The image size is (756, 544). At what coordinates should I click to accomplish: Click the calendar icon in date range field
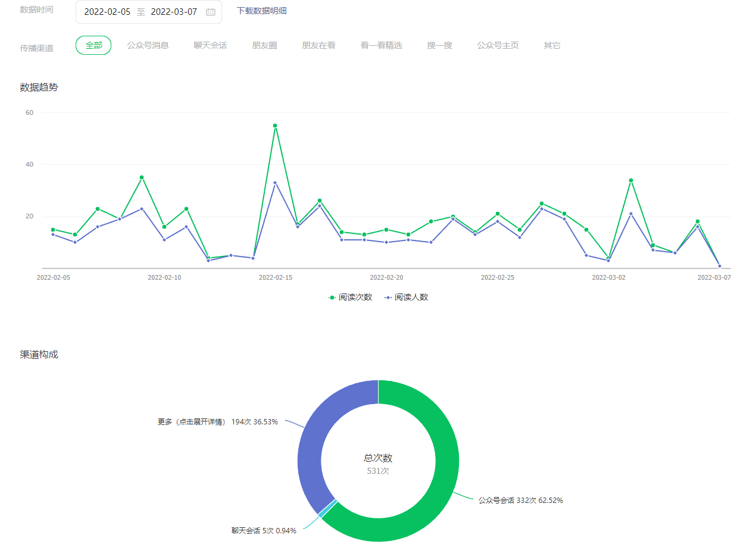tap(211, 12)
